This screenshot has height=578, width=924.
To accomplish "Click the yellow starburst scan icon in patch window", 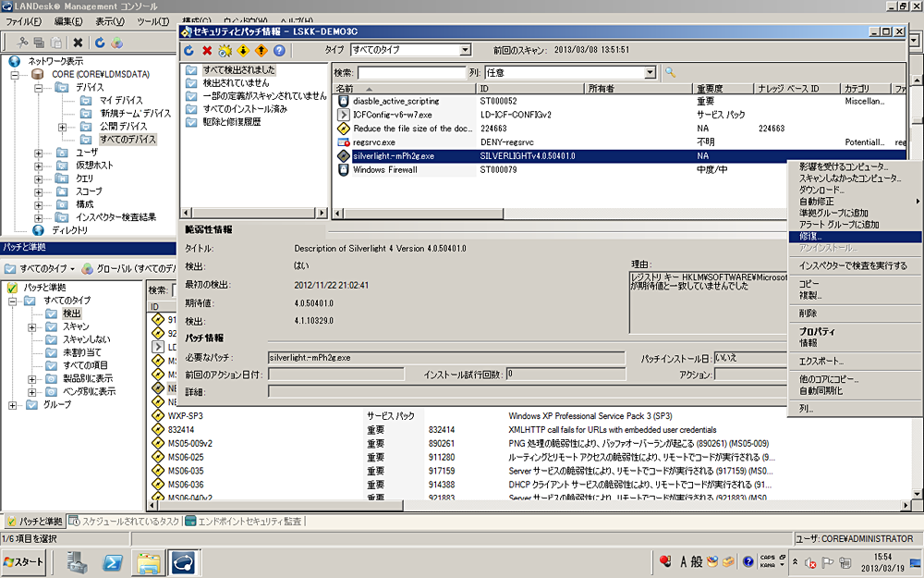I will click(225, 51).
